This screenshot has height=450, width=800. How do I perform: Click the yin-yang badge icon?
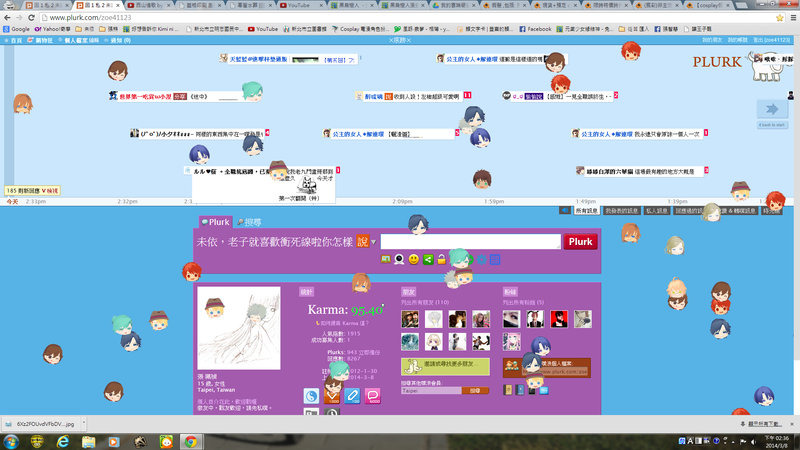pyautogui.click(x=311, y=395)
